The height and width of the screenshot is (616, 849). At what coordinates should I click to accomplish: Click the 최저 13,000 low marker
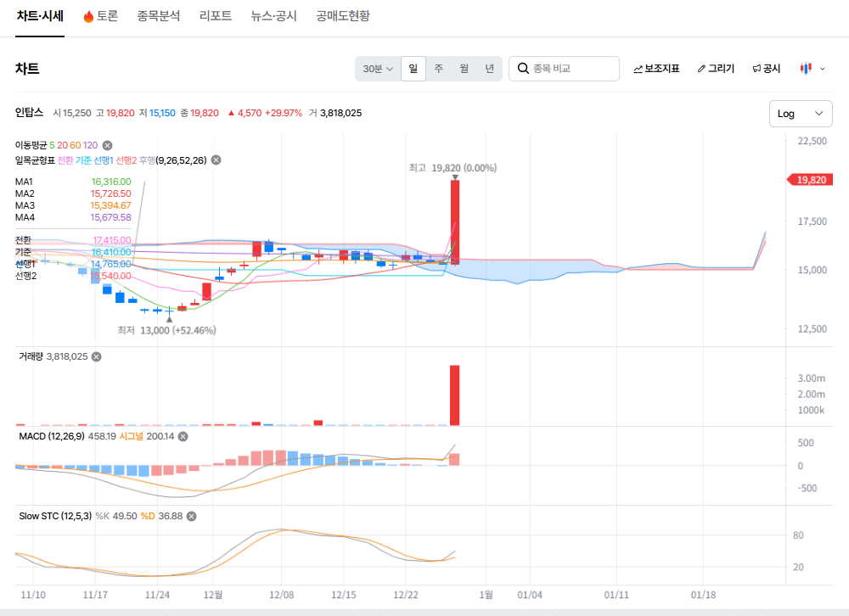(166, 330)
